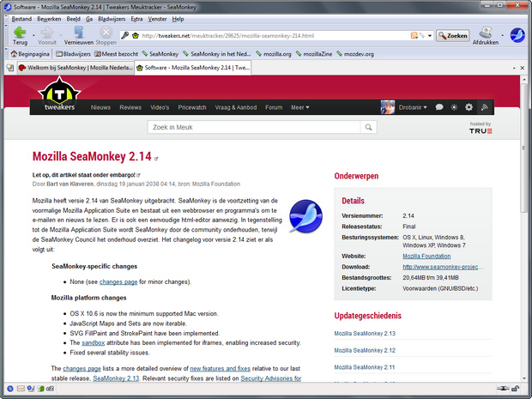Click the Beginpagina home bookmark
Viewport: 532px width, 399px height.
pyautogui.click(x=30, y=54)
